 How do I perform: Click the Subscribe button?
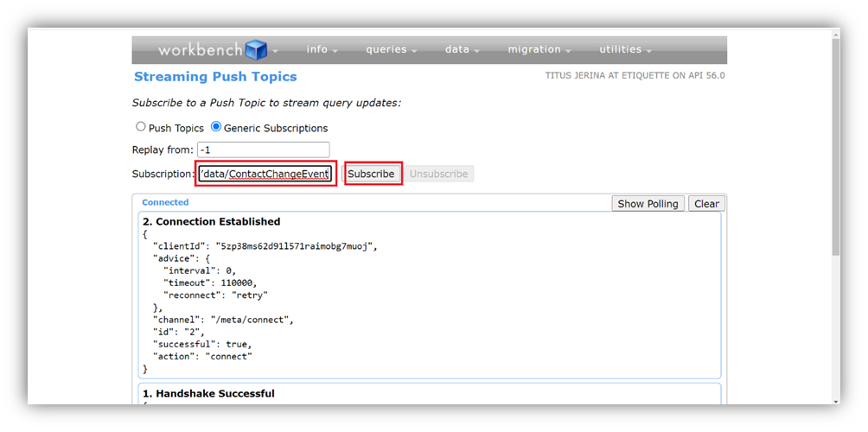point(371,174)
